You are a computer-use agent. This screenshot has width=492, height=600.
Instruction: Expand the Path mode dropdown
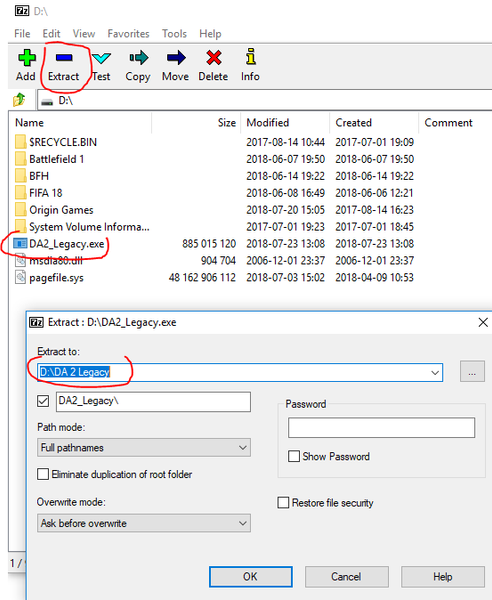coord(144,447)
